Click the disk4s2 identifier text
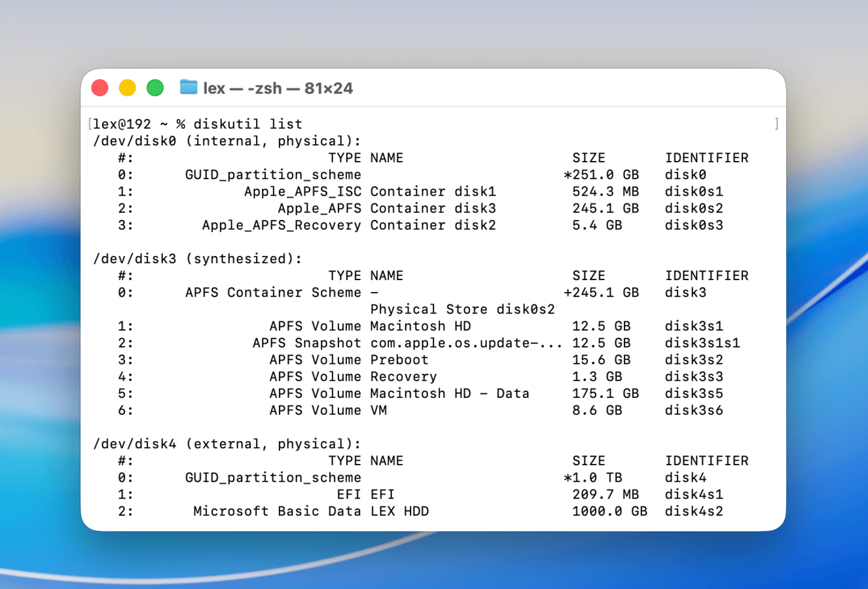This screenshot has width=868, height=589. [x=693, y=511]
